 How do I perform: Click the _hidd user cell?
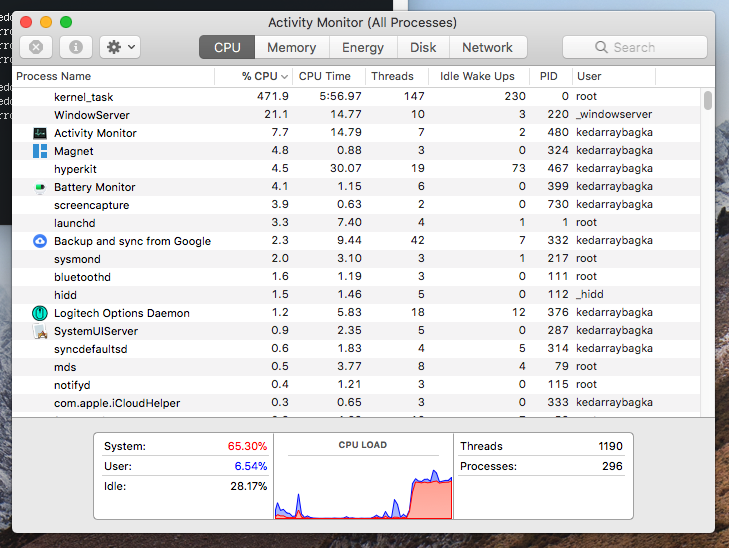point(590,294)
